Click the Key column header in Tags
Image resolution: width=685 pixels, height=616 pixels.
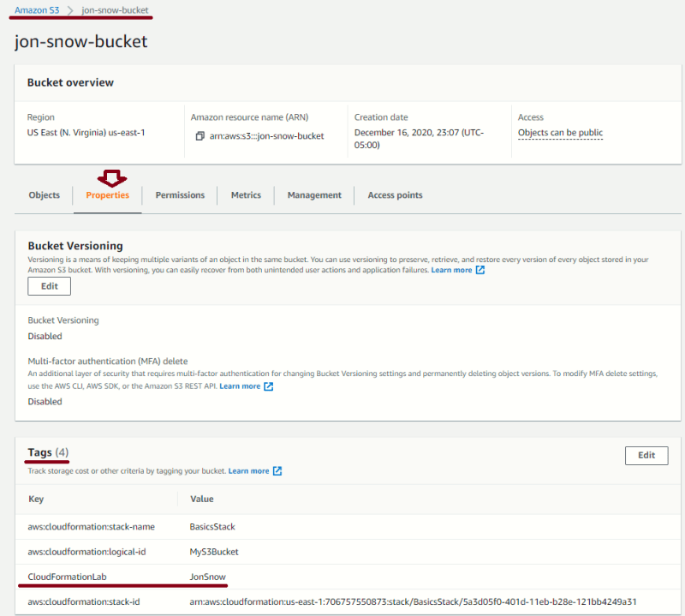pyautogui.click(x=36, y=499)
